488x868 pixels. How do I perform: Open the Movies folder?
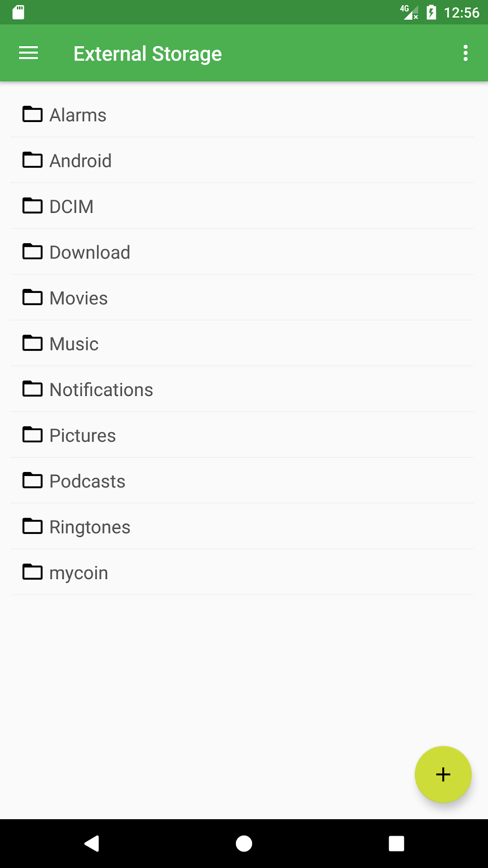(x=242, y=297)
